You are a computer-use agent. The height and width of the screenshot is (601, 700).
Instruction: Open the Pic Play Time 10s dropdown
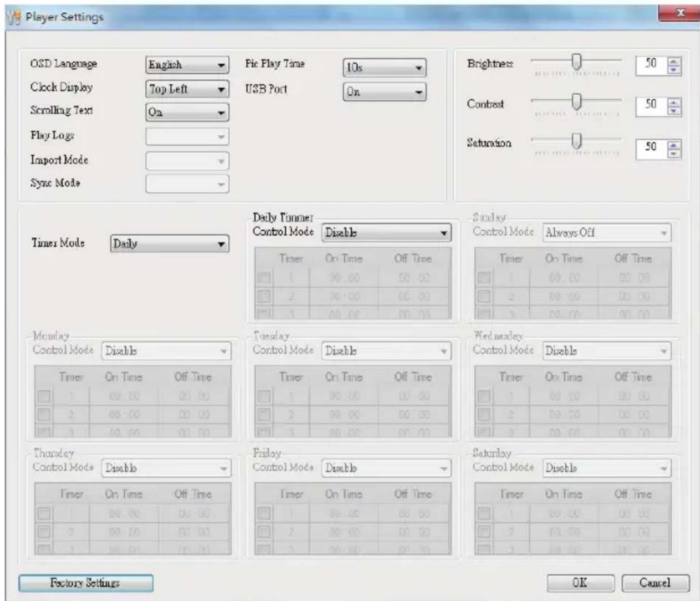[x=384, y=68]
